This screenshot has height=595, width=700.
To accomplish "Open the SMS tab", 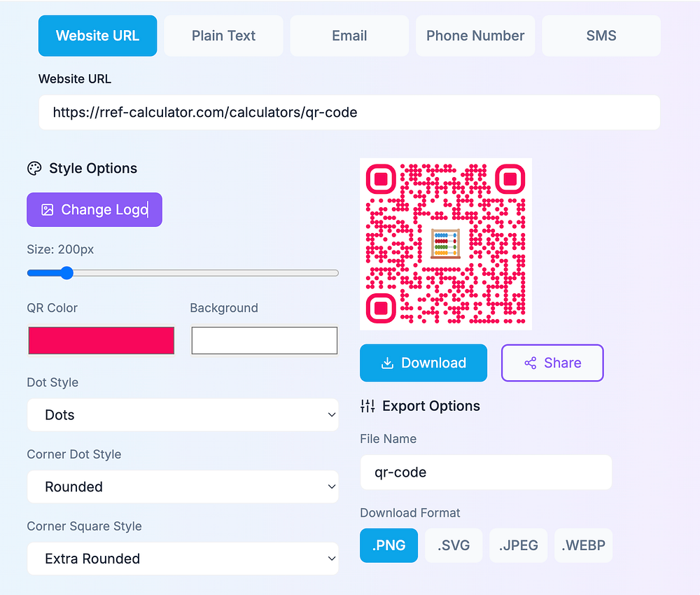I will (601, 36).
